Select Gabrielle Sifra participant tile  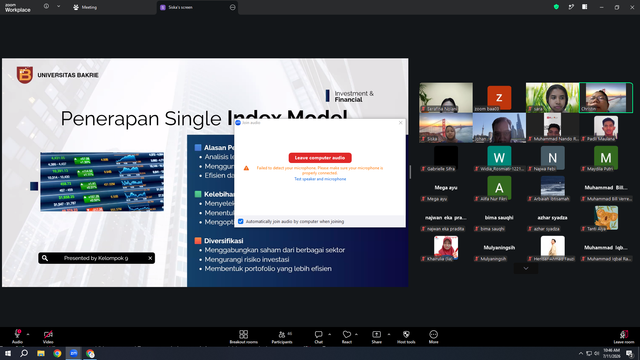coord(446,158)
